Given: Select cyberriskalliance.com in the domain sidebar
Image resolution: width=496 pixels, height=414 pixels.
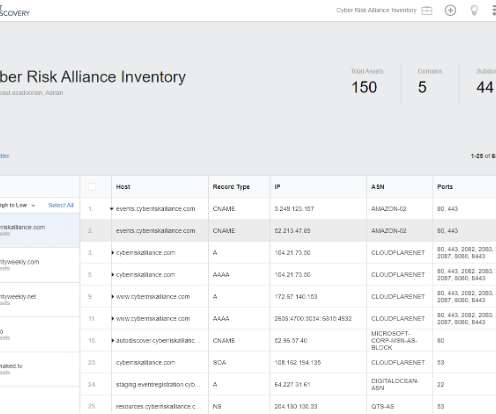Looking at the screenshot, I should point(40,230).
